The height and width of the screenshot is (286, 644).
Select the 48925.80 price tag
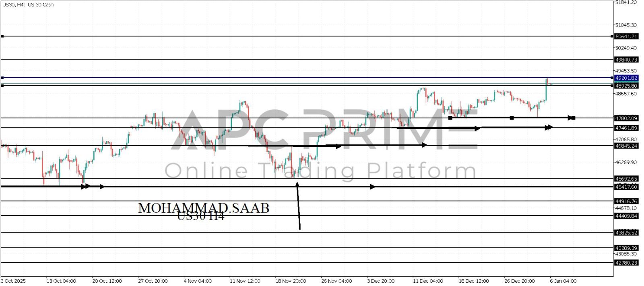pyautogui.click(x=626, y=86)
